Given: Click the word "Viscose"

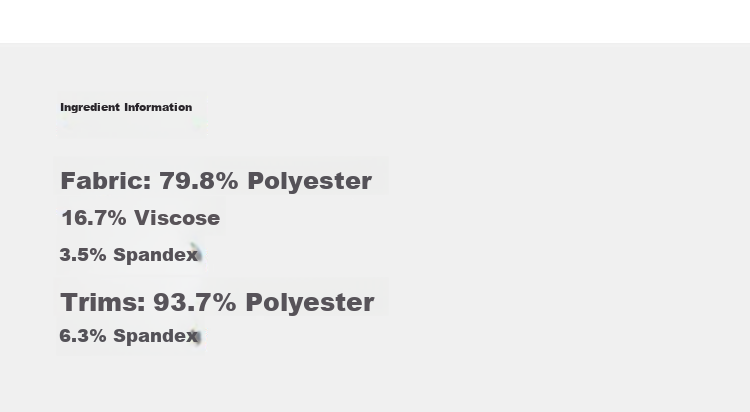Looking at the screenshot, I should (177, 218).
